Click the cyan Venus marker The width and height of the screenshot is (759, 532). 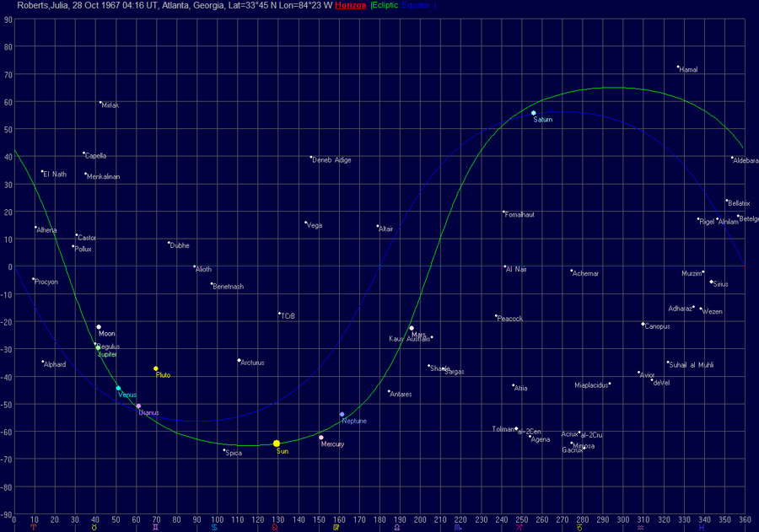(x=118, y=389)
